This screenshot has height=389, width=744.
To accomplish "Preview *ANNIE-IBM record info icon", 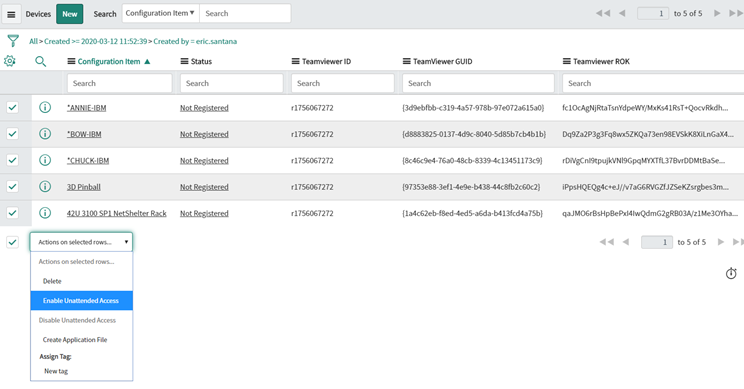I will tap(45, 108).
